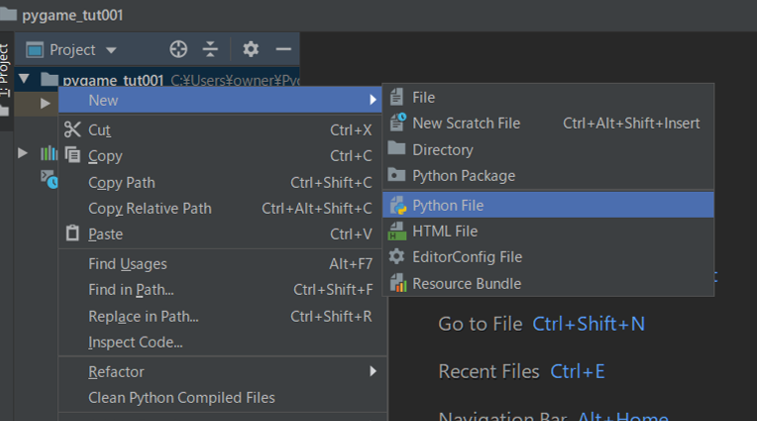Click the Collapse All icon in Project panel
757x421 pixels.
(x=210, y=49)
